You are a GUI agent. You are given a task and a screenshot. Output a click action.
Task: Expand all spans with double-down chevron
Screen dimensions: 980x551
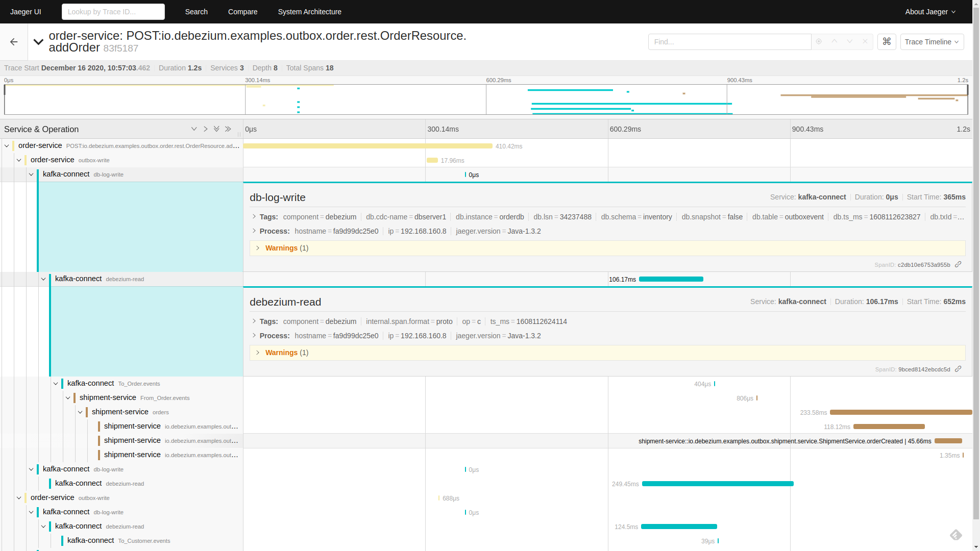(x=216, y=129)
